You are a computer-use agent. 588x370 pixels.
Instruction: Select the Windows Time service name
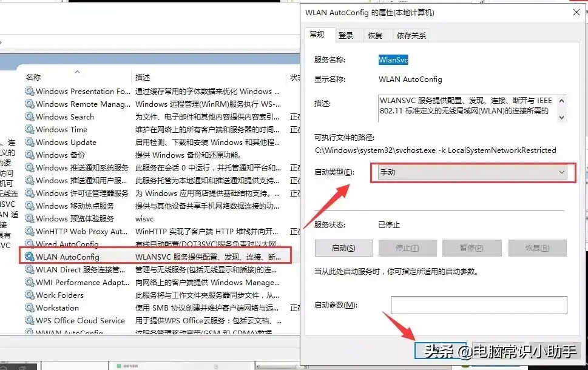point(61,129)
